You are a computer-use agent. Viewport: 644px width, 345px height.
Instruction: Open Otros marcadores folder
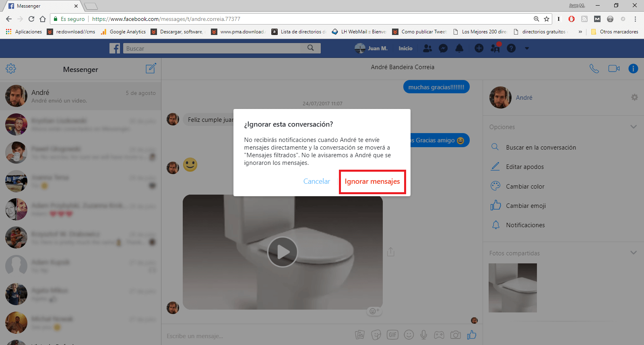coord(615,32)
